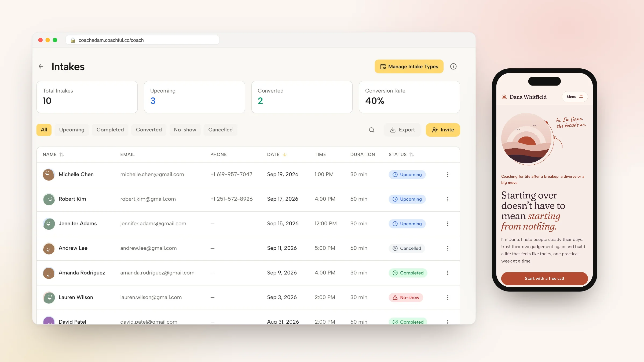This screenshot has width=644, height=362.
Task: Click the Invite button
Action: [x=443, y=130]
